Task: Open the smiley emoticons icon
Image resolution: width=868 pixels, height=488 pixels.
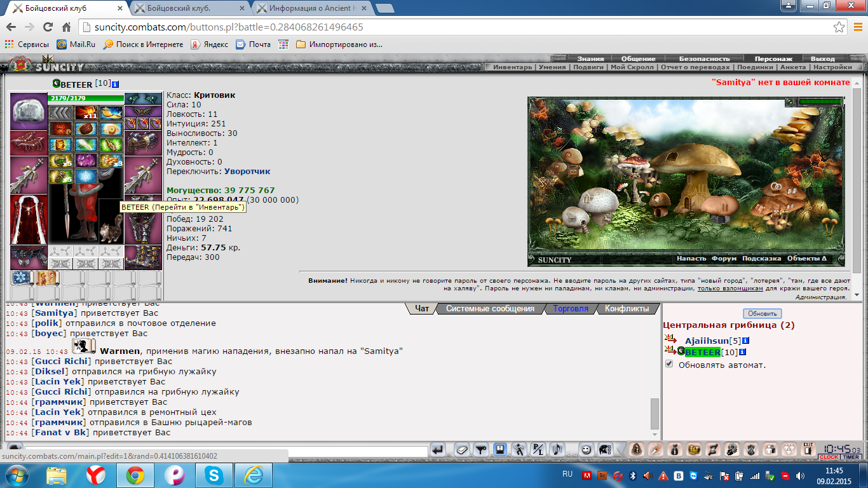Action: (x=586, y=450)
